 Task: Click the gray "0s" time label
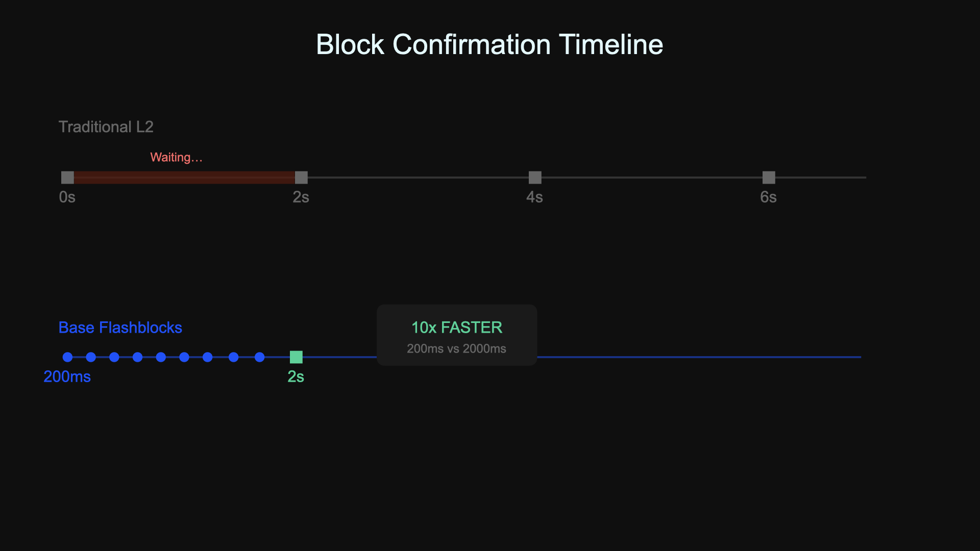67,197
